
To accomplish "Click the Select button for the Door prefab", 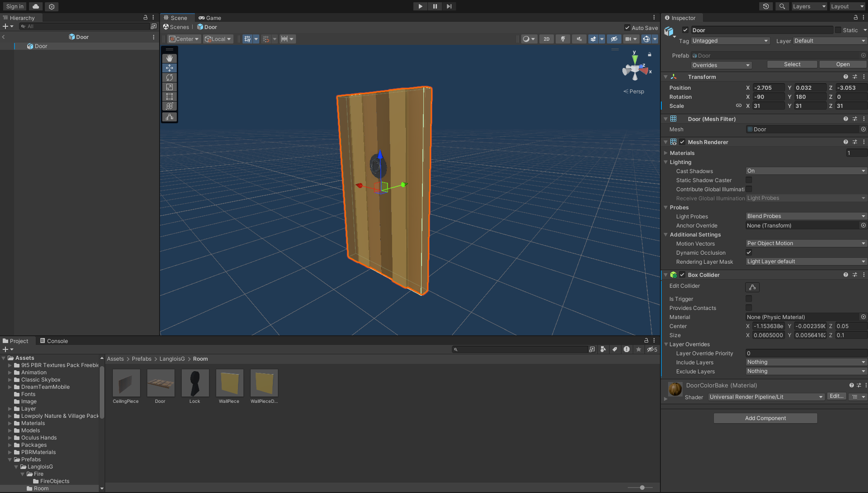I will (791, 64).
